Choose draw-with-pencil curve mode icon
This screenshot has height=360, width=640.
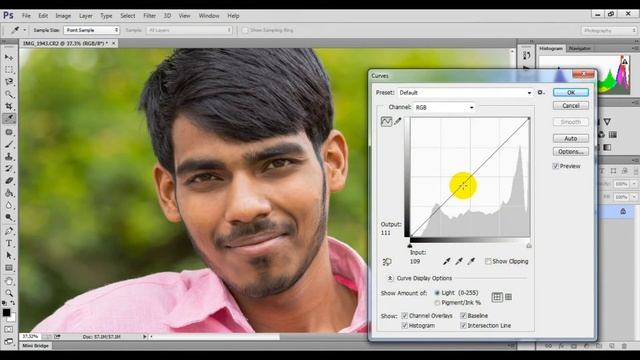coord(398,121)
